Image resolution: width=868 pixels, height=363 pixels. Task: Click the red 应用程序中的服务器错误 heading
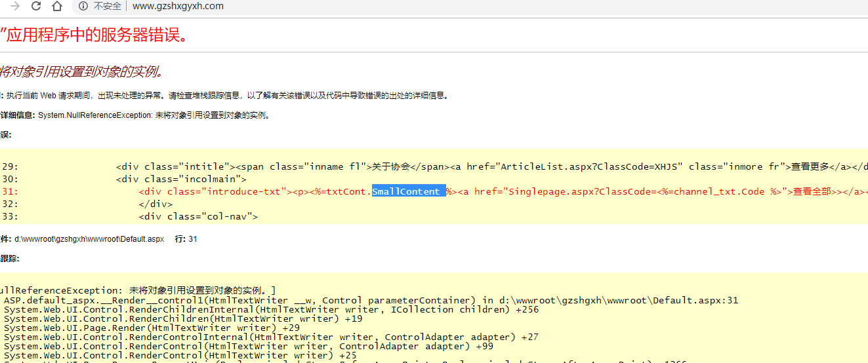click(x=94, y=35)
